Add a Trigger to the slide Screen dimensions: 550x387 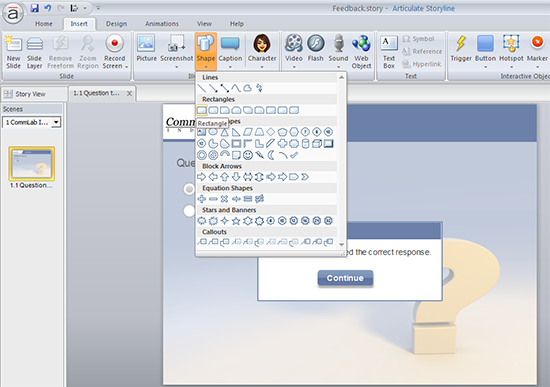click(461, 49)
